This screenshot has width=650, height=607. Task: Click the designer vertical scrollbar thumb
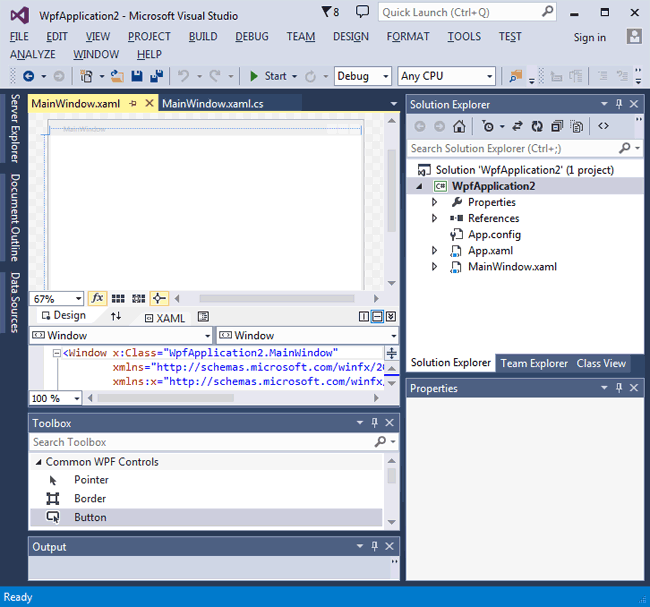tap(391, 191)
